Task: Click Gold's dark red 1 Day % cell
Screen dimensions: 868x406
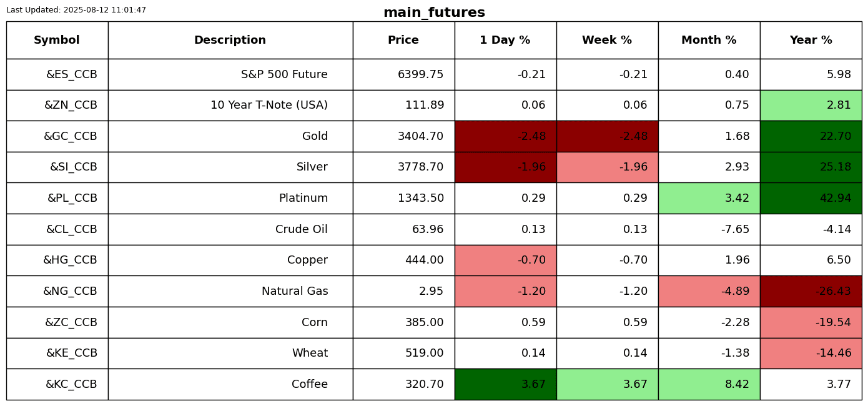Action: click(505, 136)
